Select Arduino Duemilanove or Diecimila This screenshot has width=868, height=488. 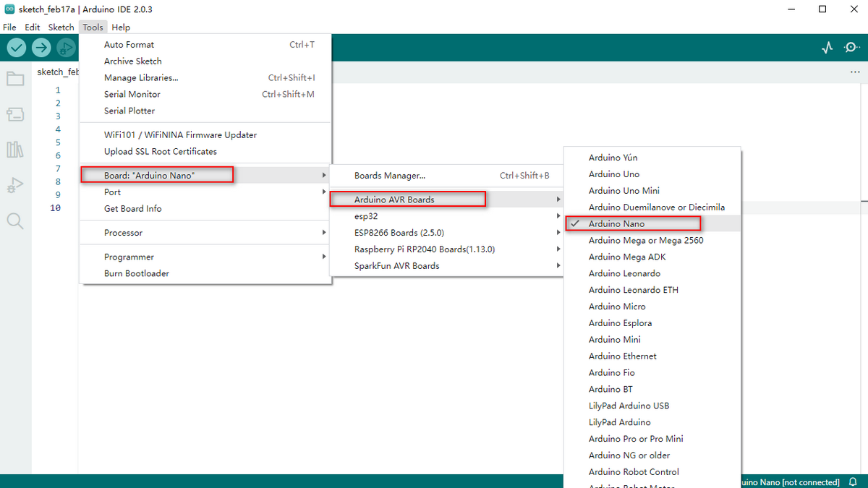pyautogui.click(x=652, y=207)
